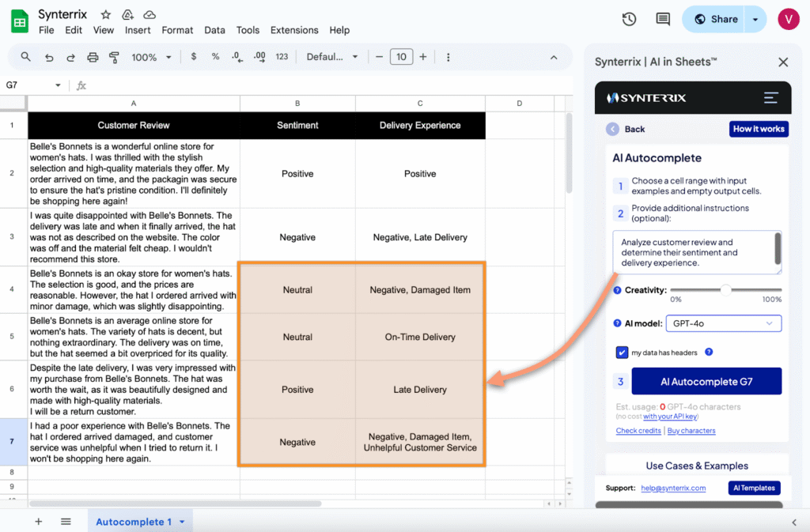
Task: Run the 'AI Autocomplete G7' button
Action: click(706, 381)
